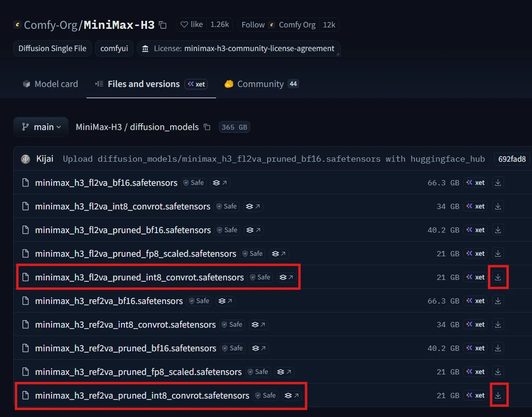532x417 pixels.
Task: Download minimax_h3_ref2va_pruned_int8_convrot.safetensors file
Action: (498, 395)
